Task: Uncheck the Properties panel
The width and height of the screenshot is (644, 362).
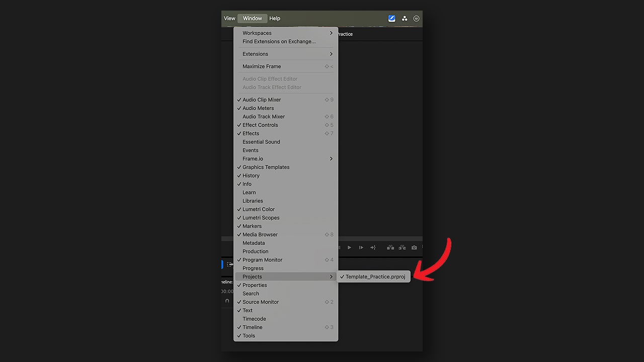Action: coord(286,285)
